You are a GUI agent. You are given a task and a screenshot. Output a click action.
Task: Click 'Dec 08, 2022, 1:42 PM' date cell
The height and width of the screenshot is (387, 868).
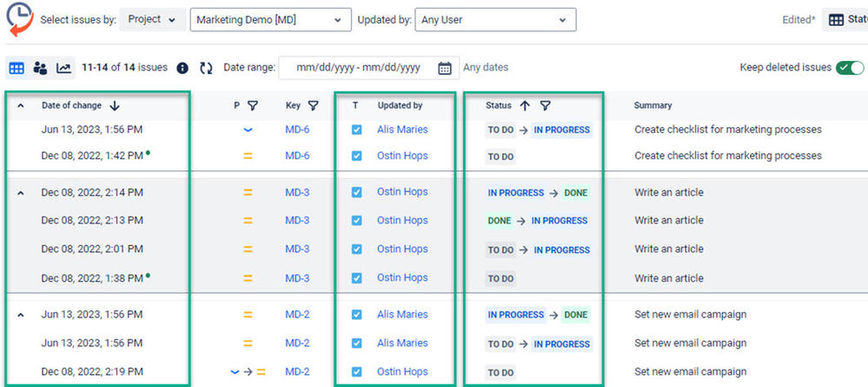coord(92,156)
